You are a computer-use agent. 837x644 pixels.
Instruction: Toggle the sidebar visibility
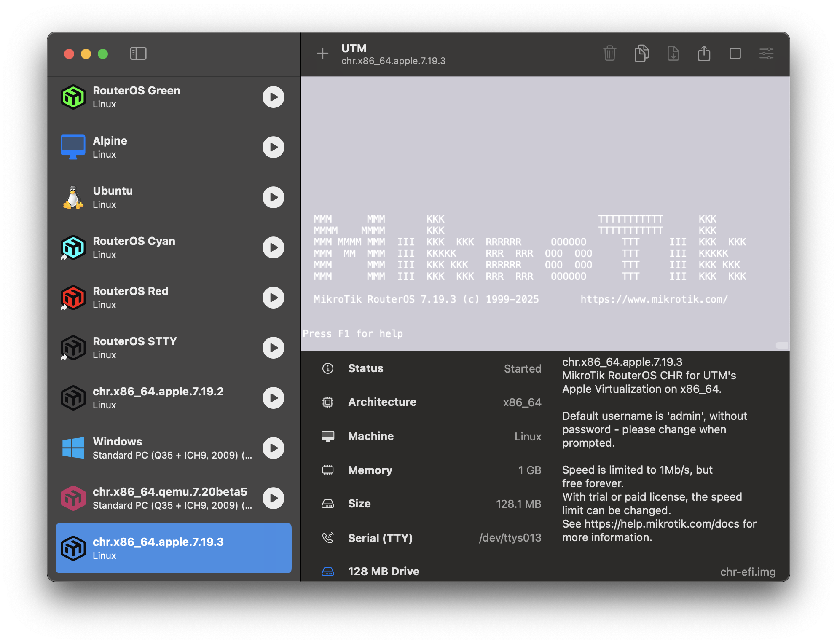pyautogui.click(x=138, y=54)
